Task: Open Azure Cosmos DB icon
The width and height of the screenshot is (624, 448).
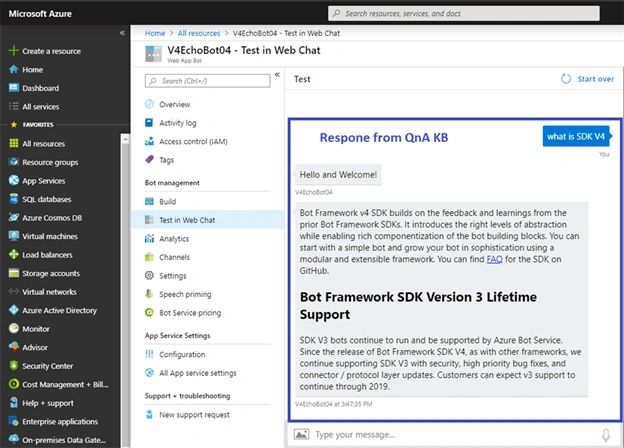Action: (x=14, y=217)
